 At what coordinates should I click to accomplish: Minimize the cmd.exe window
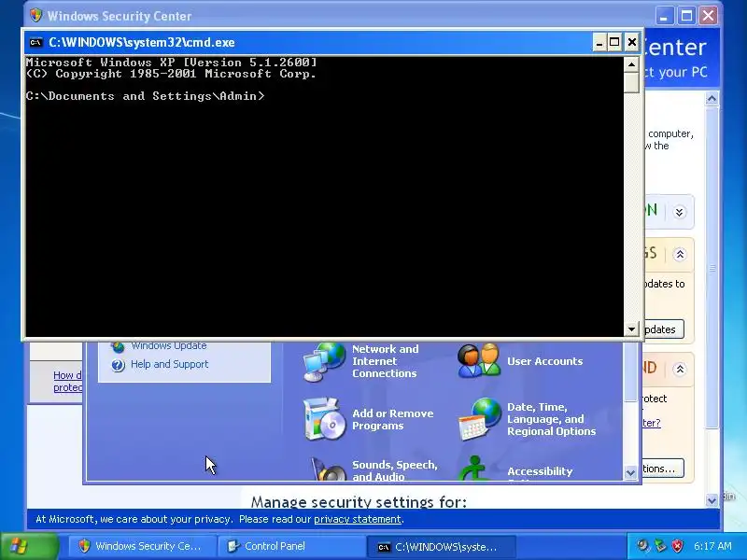(599, 43)
